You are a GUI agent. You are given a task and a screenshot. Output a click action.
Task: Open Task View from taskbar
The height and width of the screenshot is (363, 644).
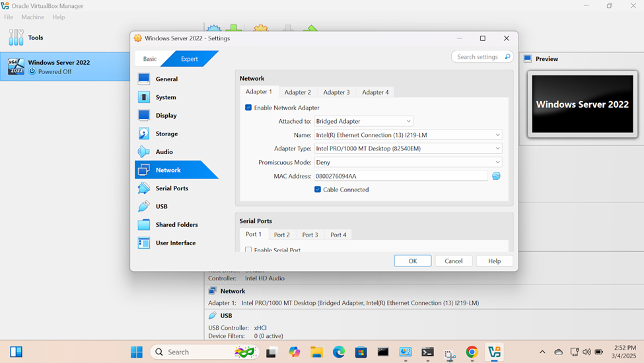(271, 352)
